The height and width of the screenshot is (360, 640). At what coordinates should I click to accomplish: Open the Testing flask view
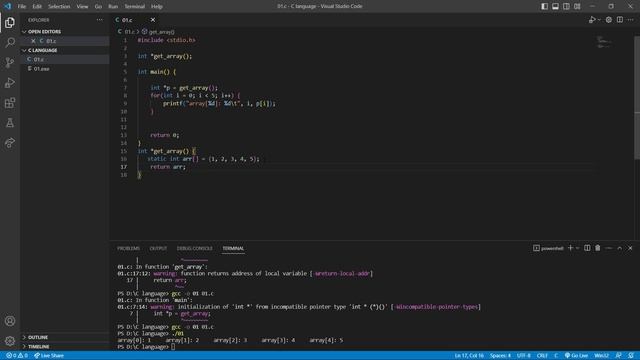pos(10,122)
